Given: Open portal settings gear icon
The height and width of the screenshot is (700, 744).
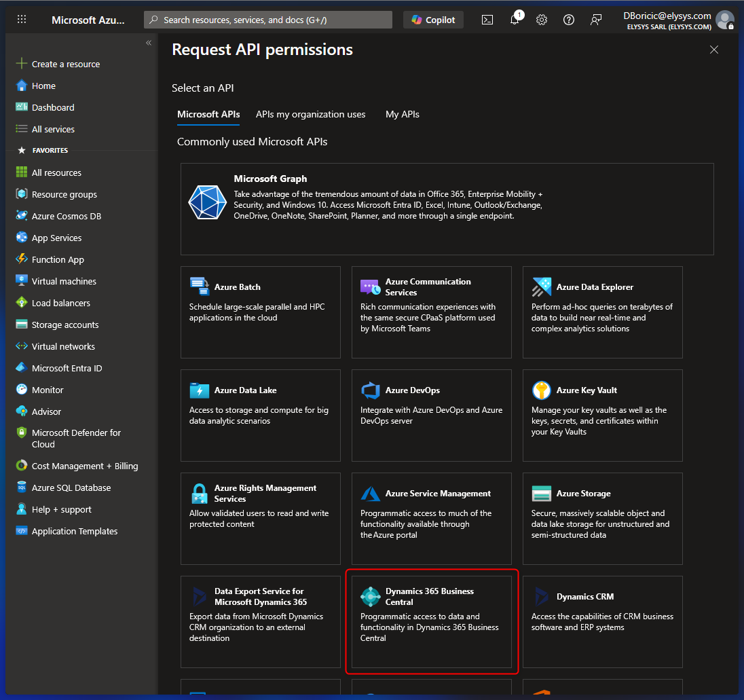Looking at the screenshot, I should [x=542, y=20].
